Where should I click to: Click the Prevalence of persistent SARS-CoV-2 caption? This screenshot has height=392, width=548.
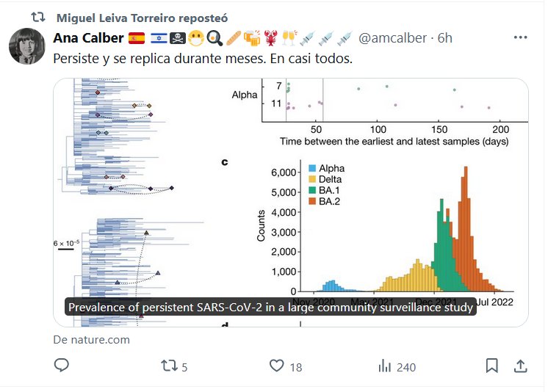tap(272, 308)
